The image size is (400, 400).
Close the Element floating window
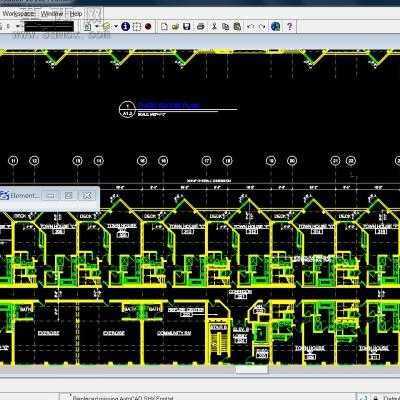coord(87,196)
